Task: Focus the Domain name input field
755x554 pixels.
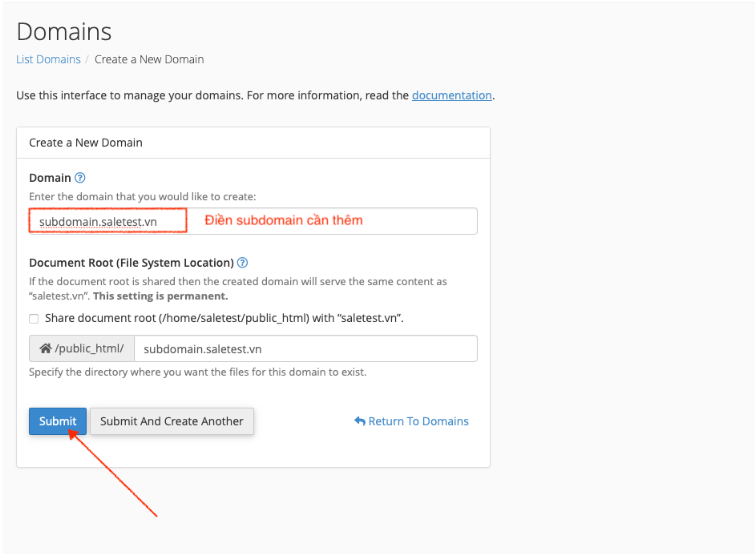Action: point(253,221)
